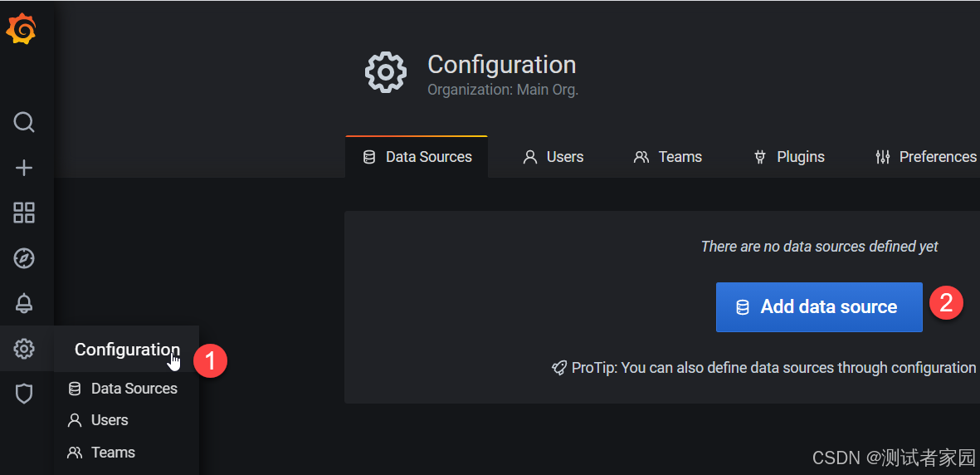Image resolution: width=980 pixels, height=475 pixels.
Task: Open the Dashboards grid icon
Action: (24, 213)
